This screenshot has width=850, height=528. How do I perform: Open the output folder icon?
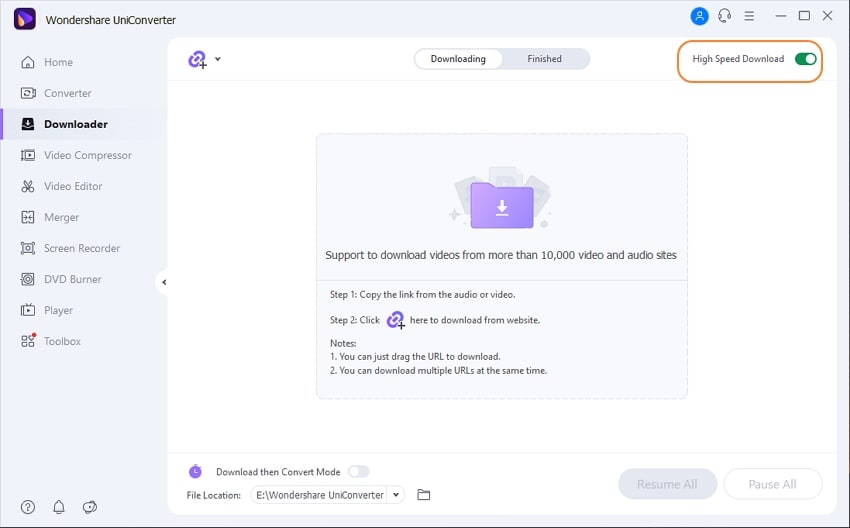pyautogui.click(x=423, y=495)
